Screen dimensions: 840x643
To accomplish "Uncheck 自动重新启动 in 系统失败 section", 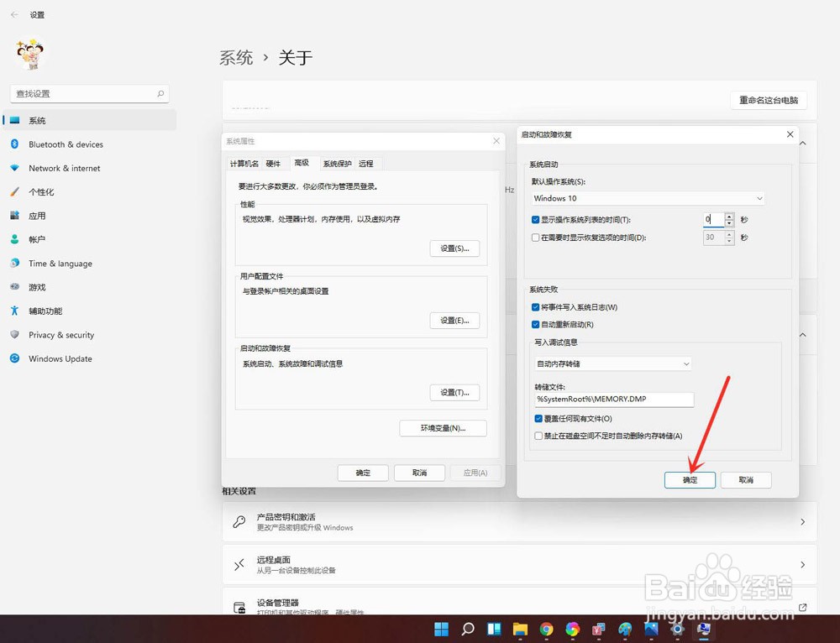I will click(535, 326).
